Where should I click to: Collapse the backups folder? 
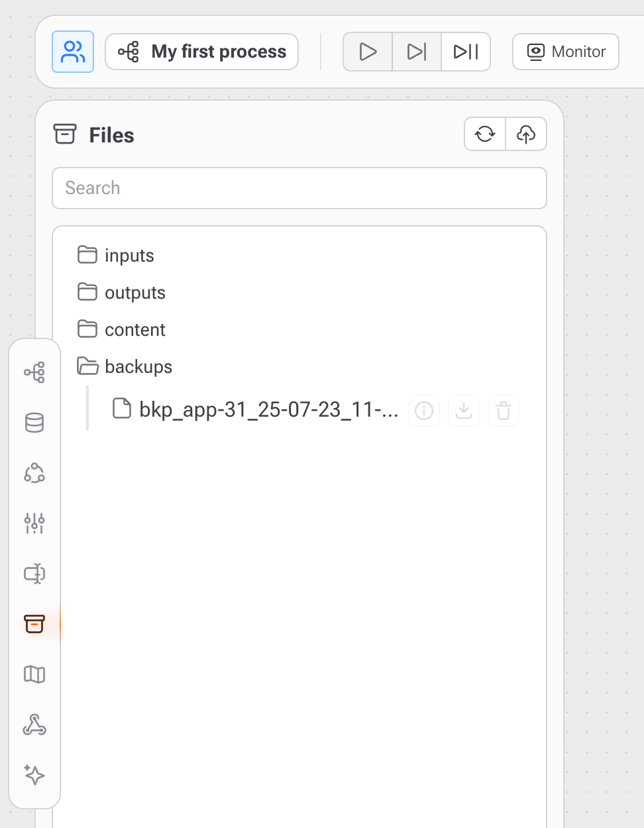pyautogui.click(x=138, y=366)
